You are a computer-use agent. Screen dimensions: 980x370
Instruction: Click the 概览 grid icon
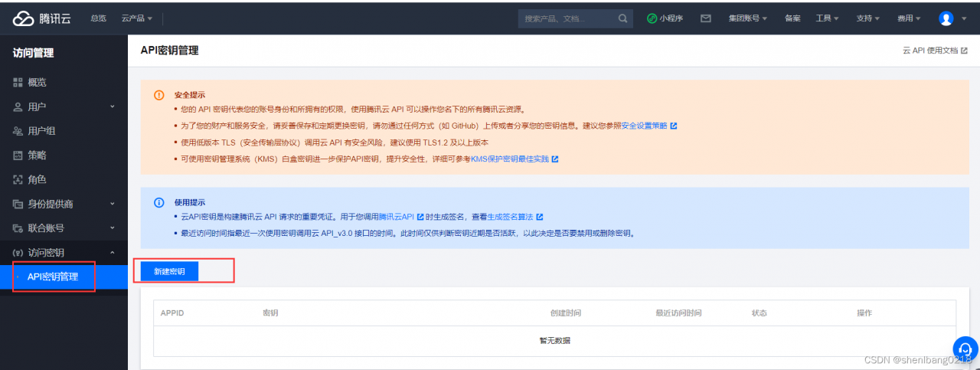[x=18, y=82]
